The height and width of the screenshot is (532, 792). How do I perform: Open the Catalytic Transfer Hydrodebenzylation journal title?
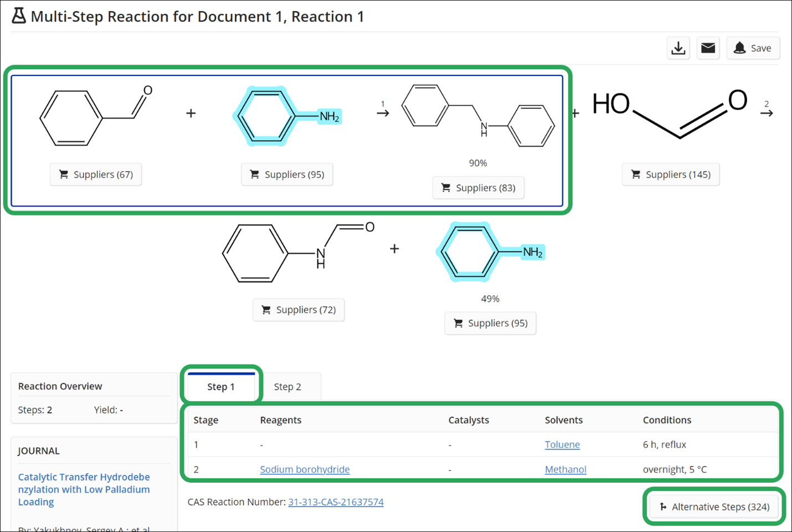[x=84, y=489]
